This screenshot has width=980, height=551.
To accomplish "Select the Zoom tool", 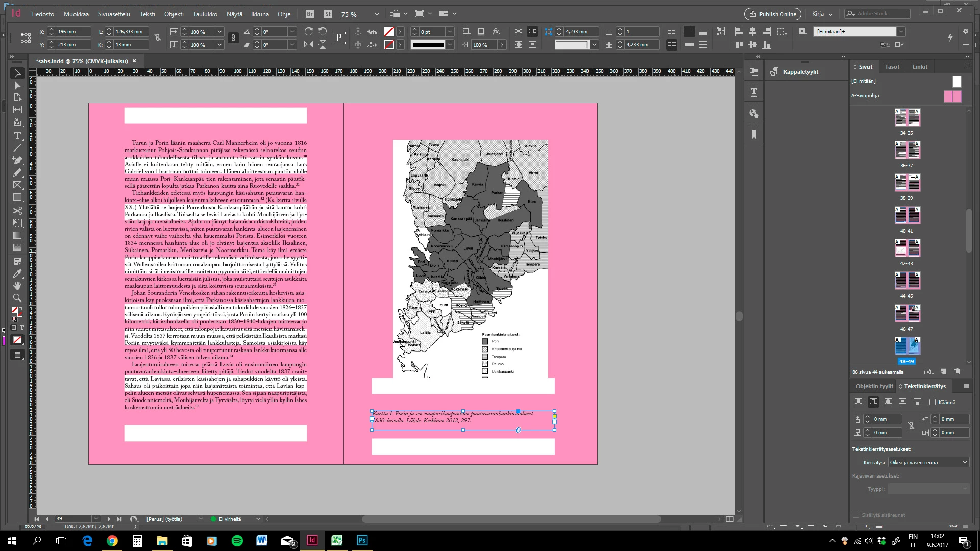I will (17, 298).
